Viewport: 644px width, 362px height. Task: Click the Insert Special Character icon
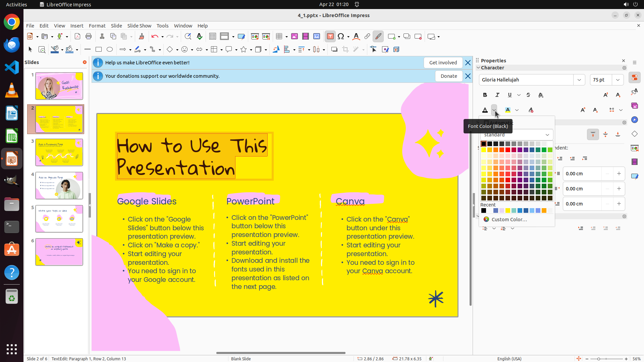[x=341, y=37]
